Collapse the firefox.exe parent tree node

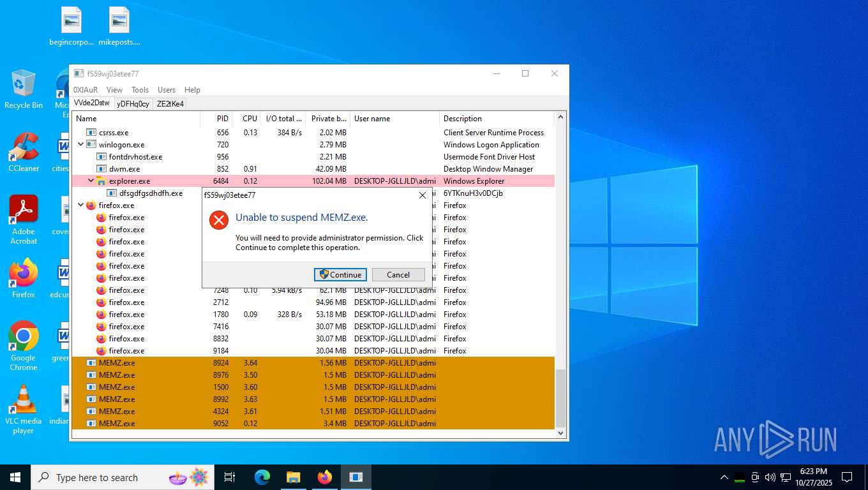pyautogui.click(x=80, y=205)
